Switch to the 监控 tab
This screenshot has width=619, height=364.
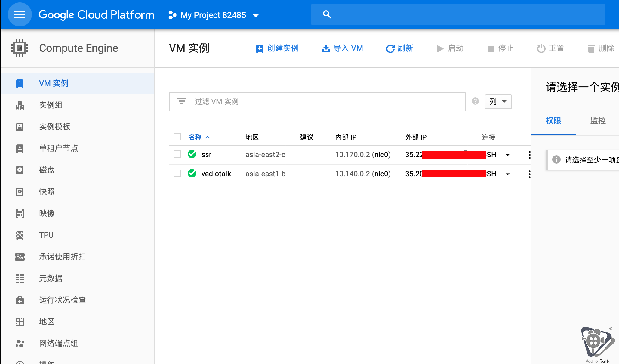[x=598, y=121]
